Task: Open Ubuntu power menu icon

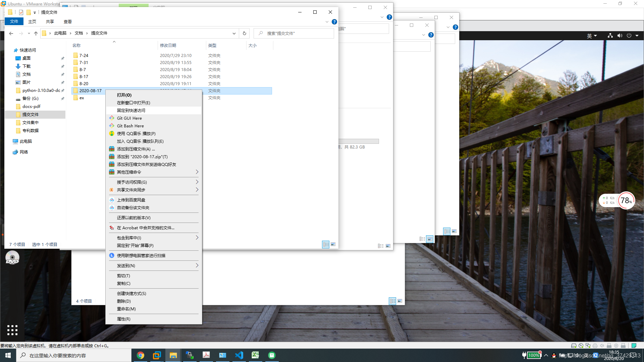Action: [629, 36]
